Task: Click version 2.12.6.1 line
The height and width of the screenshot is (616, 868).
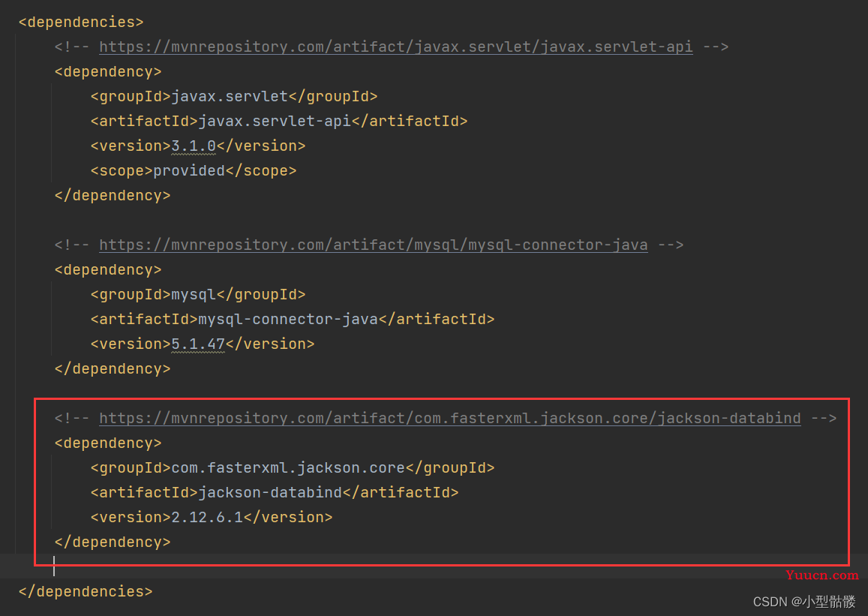Action: click(212, 518)
